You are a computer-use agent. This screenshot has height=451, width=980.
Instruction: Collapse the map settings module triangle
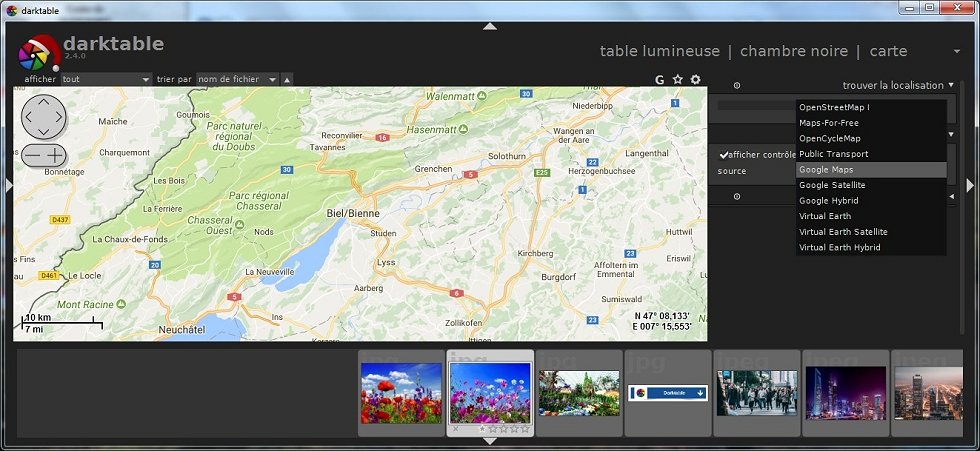pyautogui.click(x=951, y=134)
